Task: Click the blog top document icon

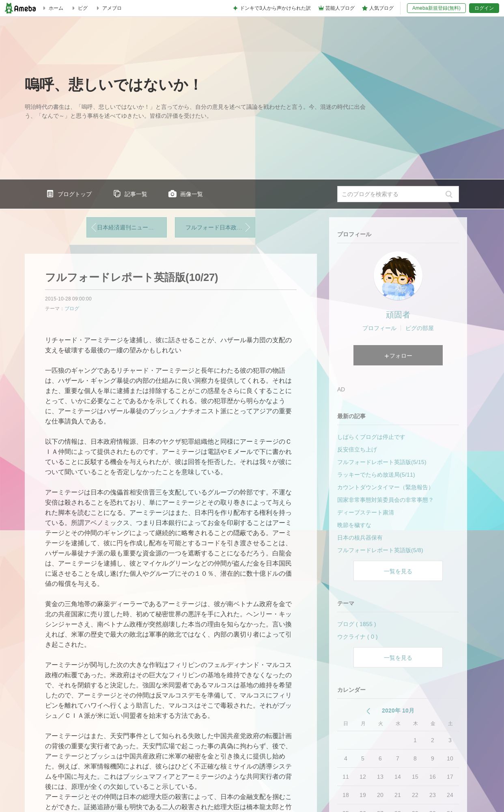Action: coord(50,194)
